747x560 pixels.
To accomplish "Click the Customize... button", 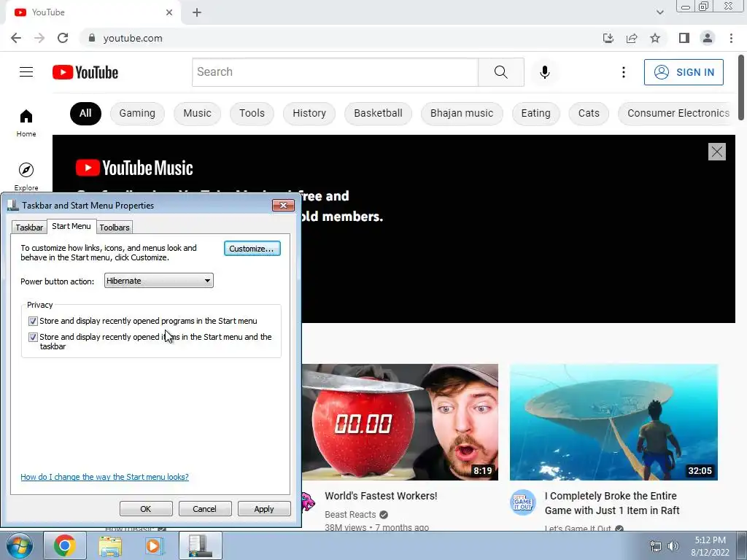I will (x=252, y=249).
